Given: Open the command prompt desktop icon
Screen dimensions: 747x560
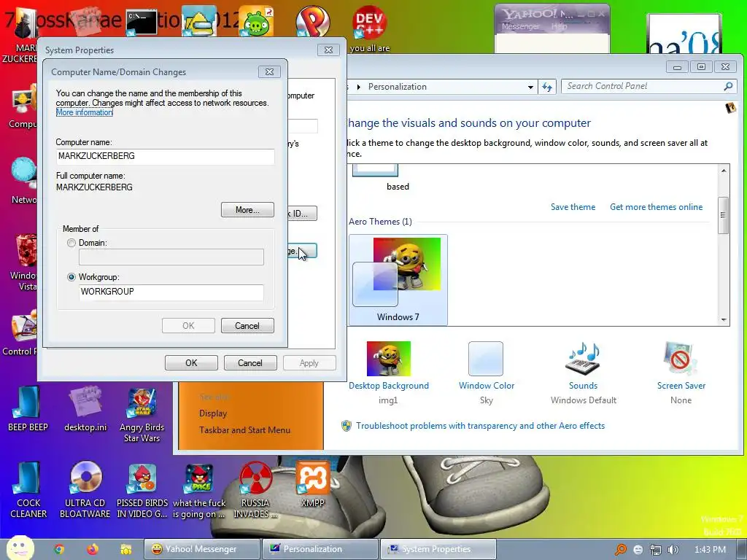Looking at the screenshot, I should [x=142, y=23].
